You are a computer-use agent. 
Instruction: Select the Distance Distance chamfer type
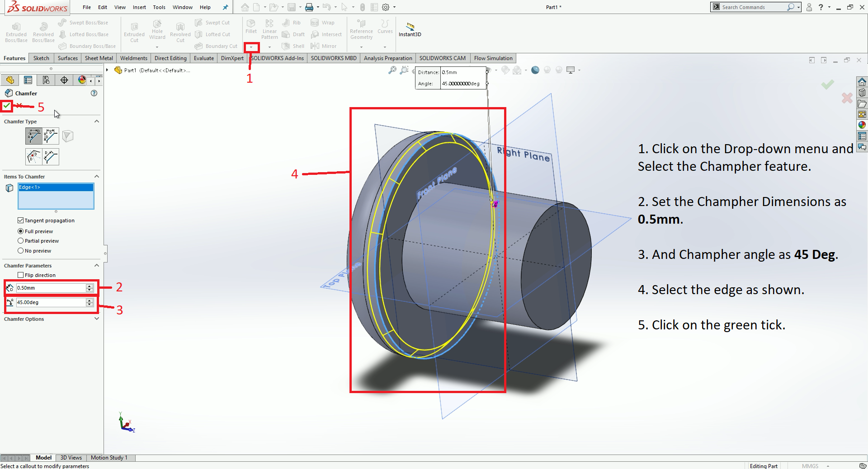[51, 136]
